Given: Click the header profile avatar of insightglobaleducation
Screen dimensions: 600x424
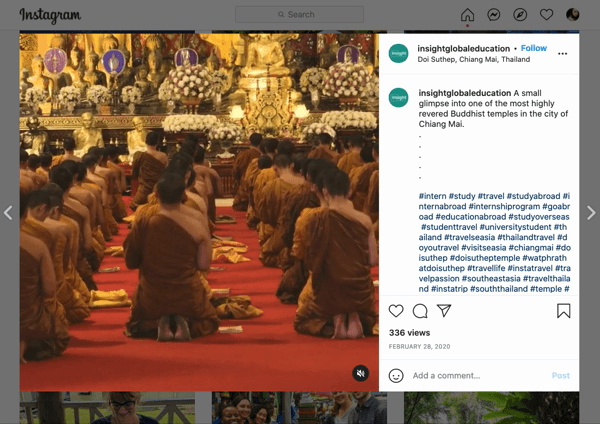Looking at the screenshot, I should 398,54.
